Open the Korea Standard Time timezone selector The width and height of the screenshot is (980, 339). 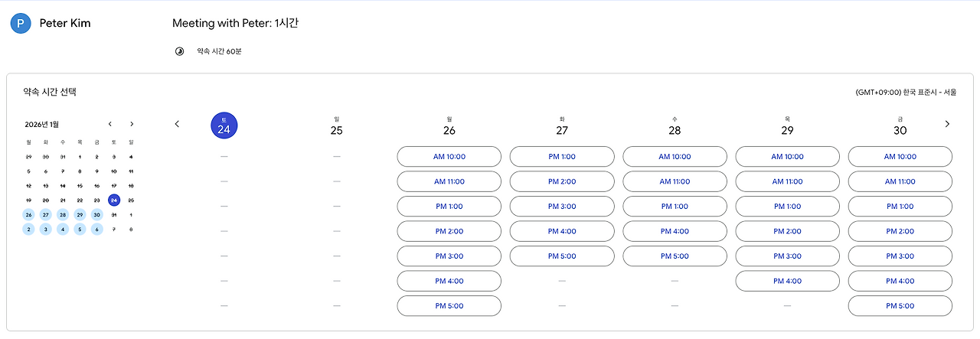(x=906, y=93)
